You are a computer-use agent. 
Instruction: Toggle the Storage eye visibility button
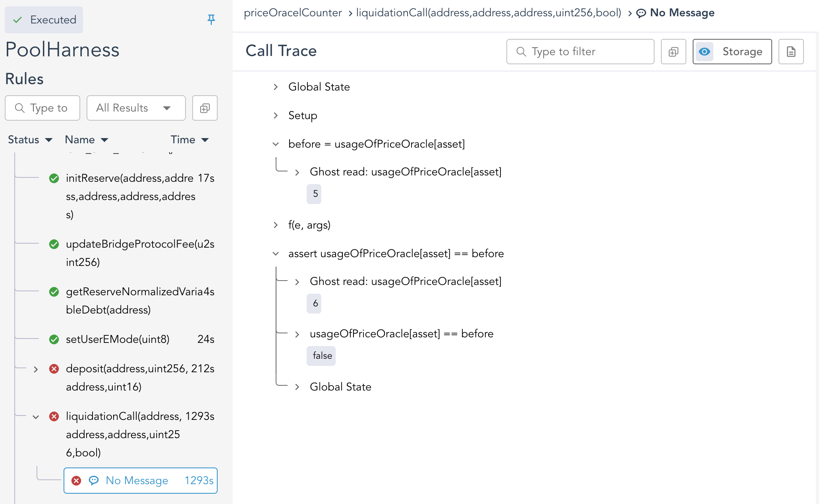pos(705,52)
